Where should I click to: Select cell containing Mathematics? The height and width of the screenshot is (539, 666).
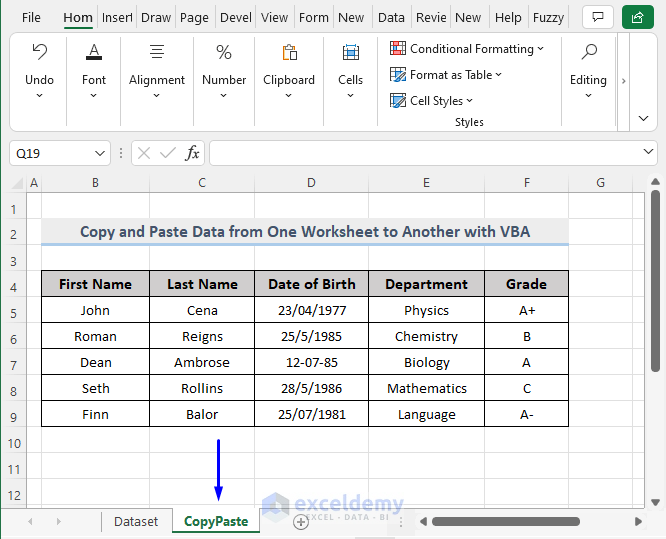click(426, 388)
